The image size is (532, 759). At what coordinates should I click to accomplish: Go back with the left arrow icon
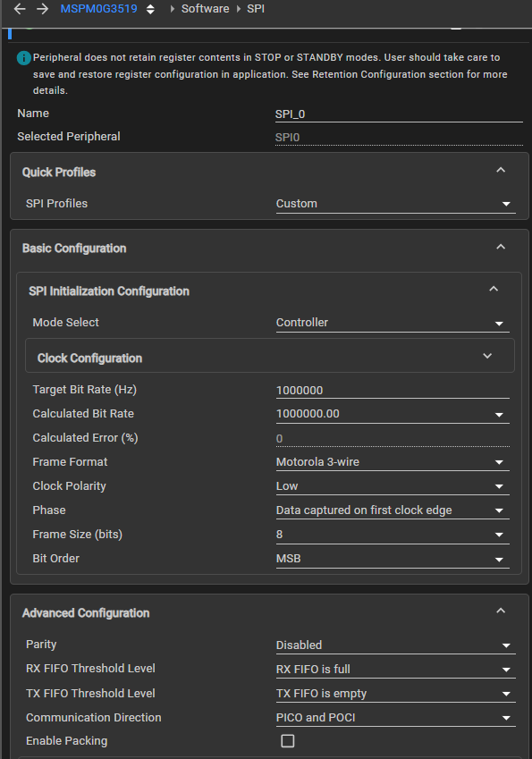pyautogui.click(x=20, y=9)
